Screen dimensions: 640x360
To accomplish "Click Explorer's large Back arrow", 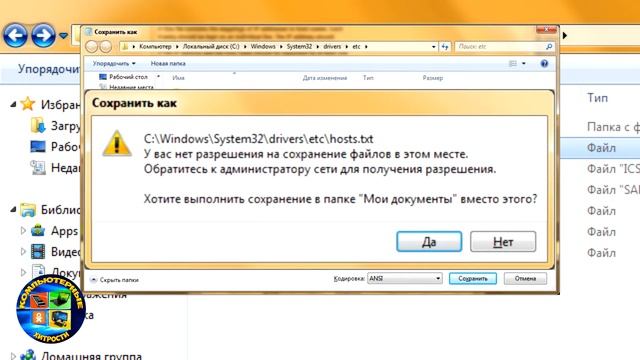I will tap(15, 36).
